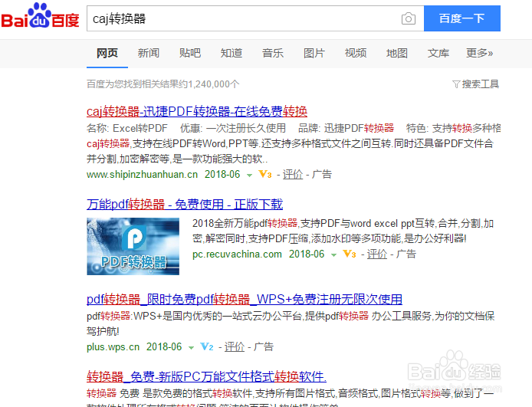Open the 音乐 tab
The width and height of the screenshot is (532, 407).
pyautogui.click(x=273, y=53)
